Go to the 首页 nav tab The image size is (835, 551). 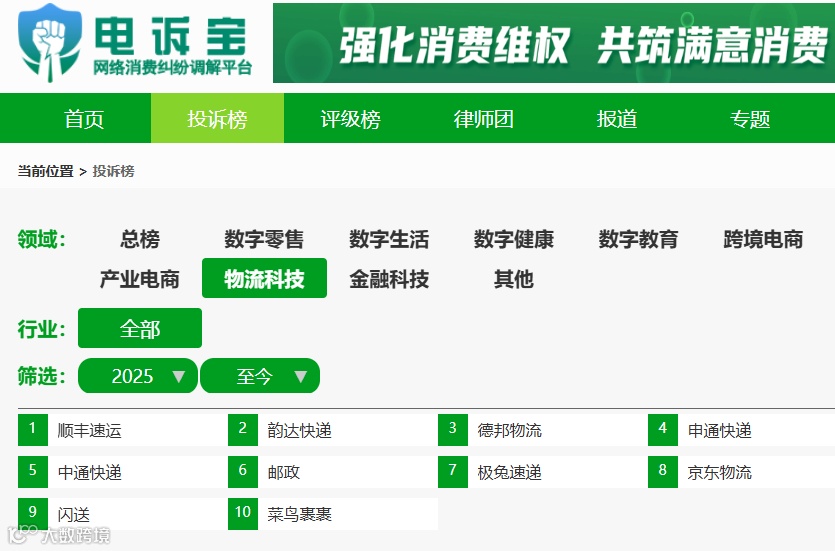point(84,118)
